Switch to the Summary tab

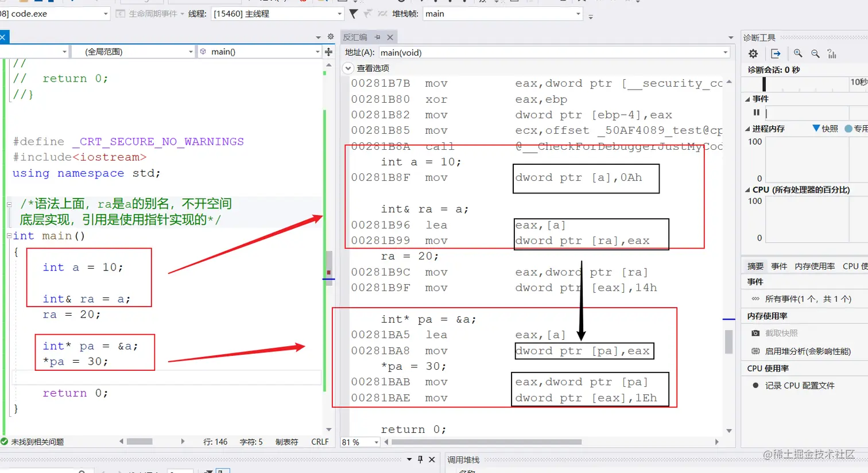755,266
